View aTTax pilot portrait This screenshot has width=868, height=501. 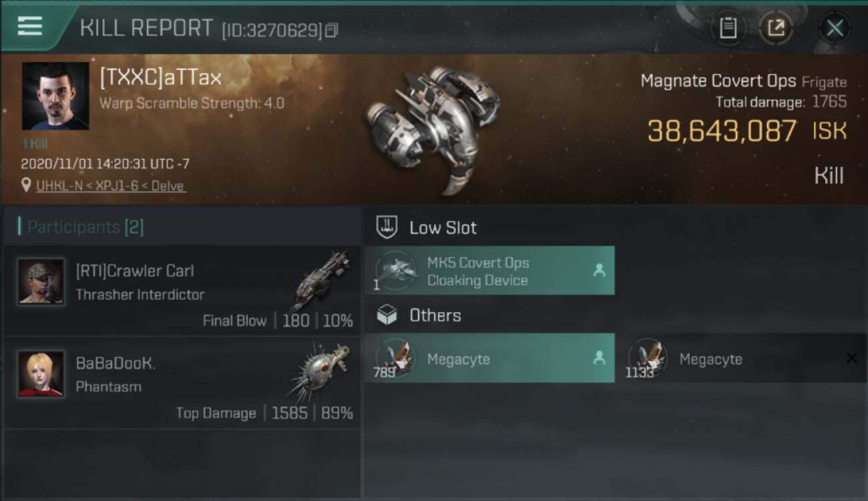click(55, 96)
